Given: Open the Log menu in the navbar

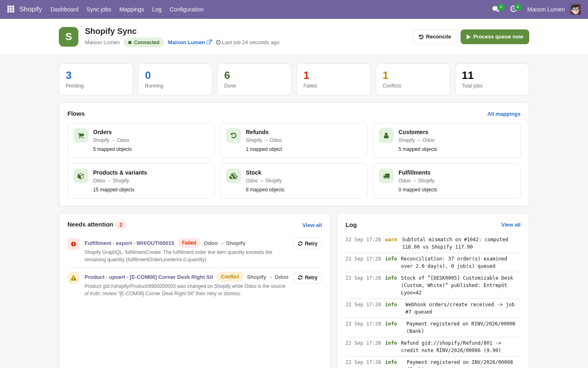Looking at the screenshot, I should coord(157,9).
